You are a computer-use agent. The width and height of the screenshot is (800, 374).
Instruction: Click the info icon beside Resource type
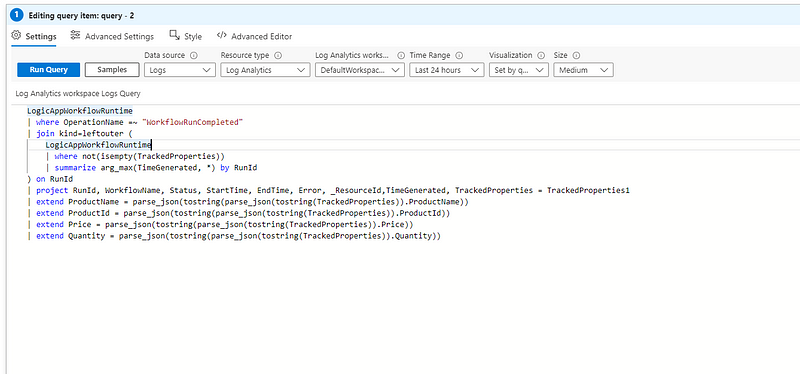coord(278,55)
